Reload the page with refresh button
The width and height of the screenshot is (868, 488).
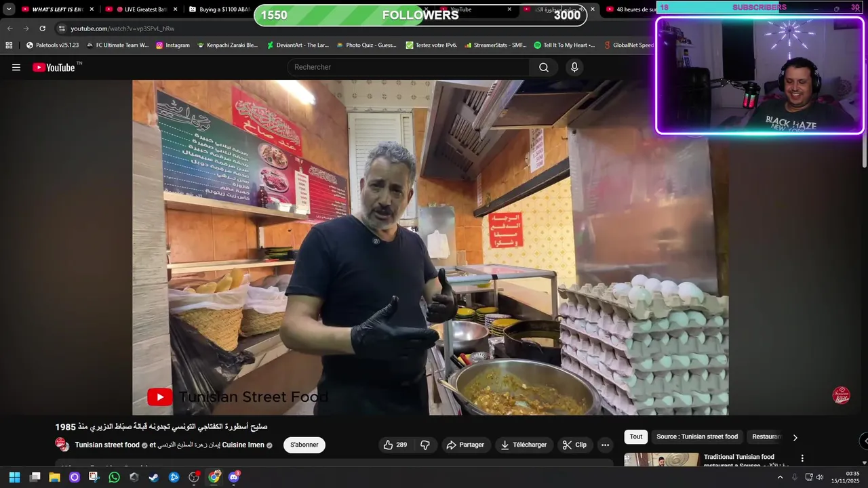(42, 28)
